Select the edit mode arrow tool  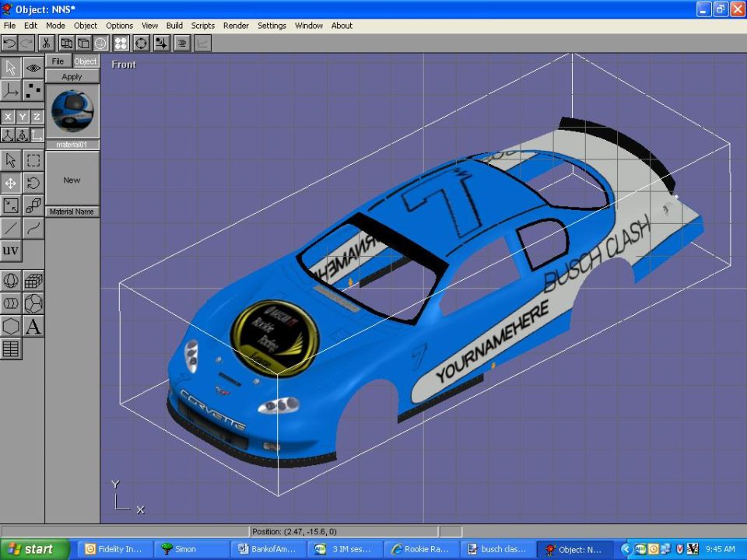(10, 68)
